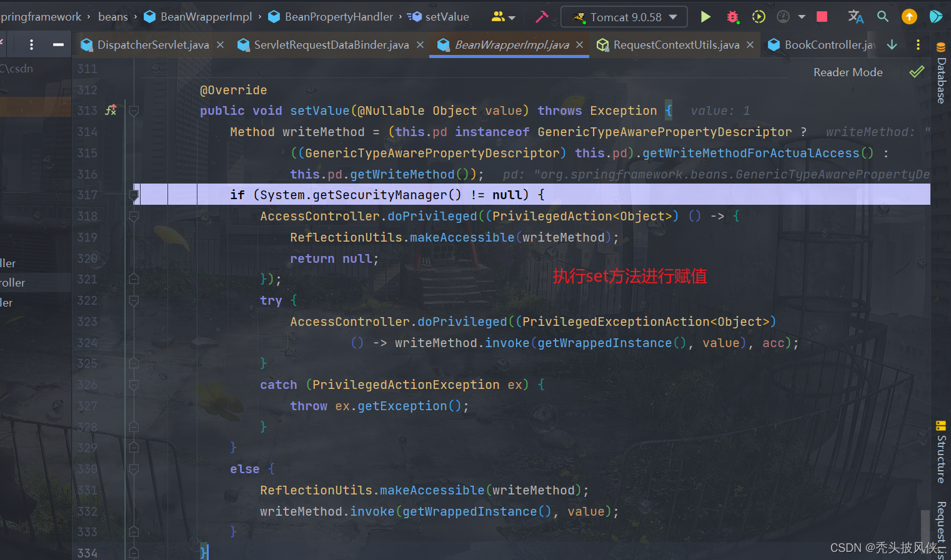951x560 pixels.
Task: Click the getWriteMethodForActualAccess call
Action: (x=751, y=153)
